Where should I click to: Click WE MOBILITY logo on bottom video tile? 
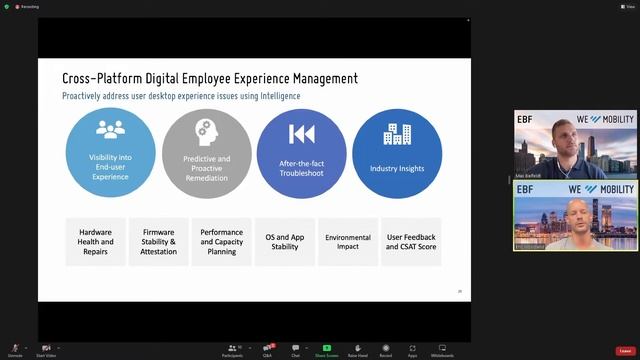601,189
